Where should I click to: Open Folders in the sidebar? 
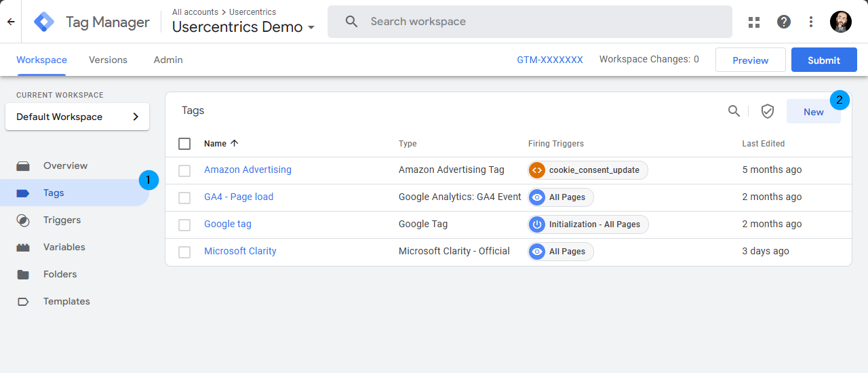point(60,274)
